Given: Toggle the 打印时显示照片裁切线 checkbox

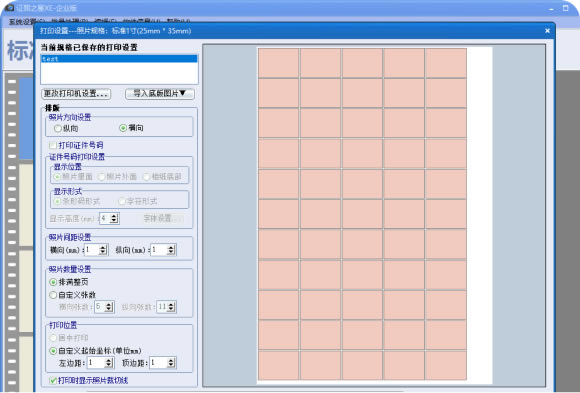Looking at the screenshot, I should [x=53, y=380].
